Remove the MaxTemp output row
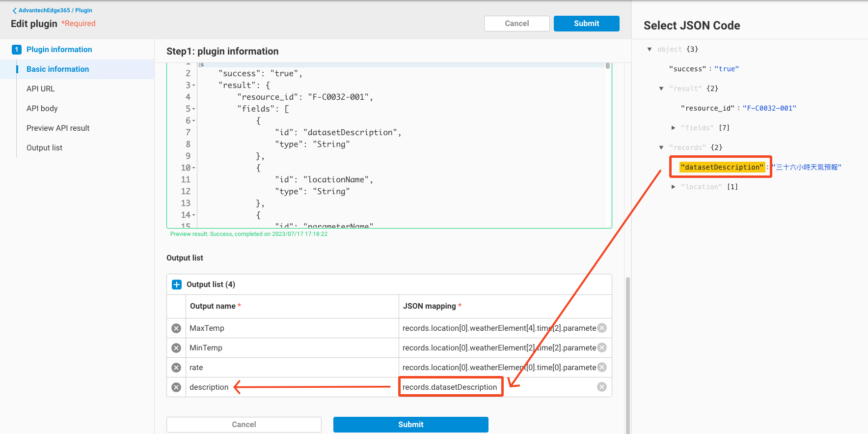Screen dimensions: 868x434 (x=176, y=328)
